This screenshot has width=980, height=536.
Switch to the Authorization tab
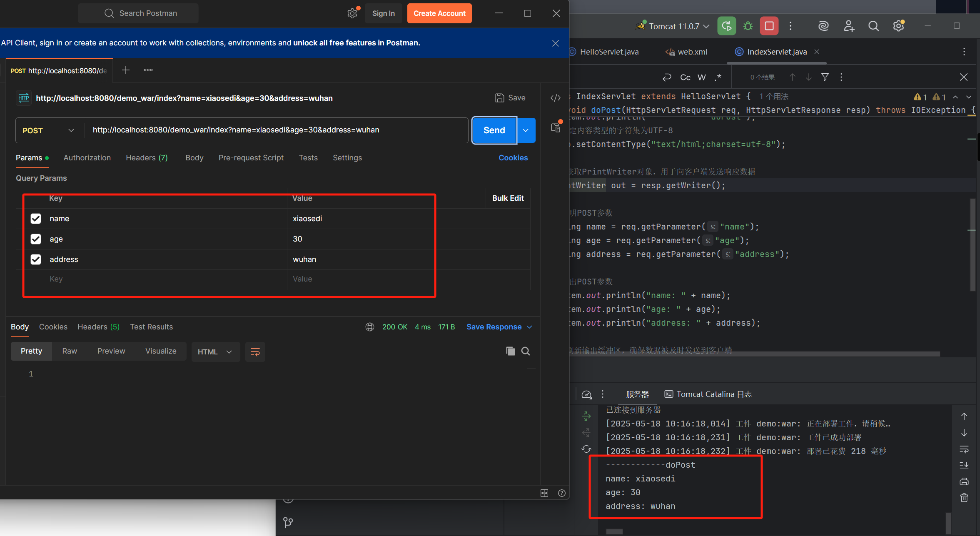coord(87,158)
